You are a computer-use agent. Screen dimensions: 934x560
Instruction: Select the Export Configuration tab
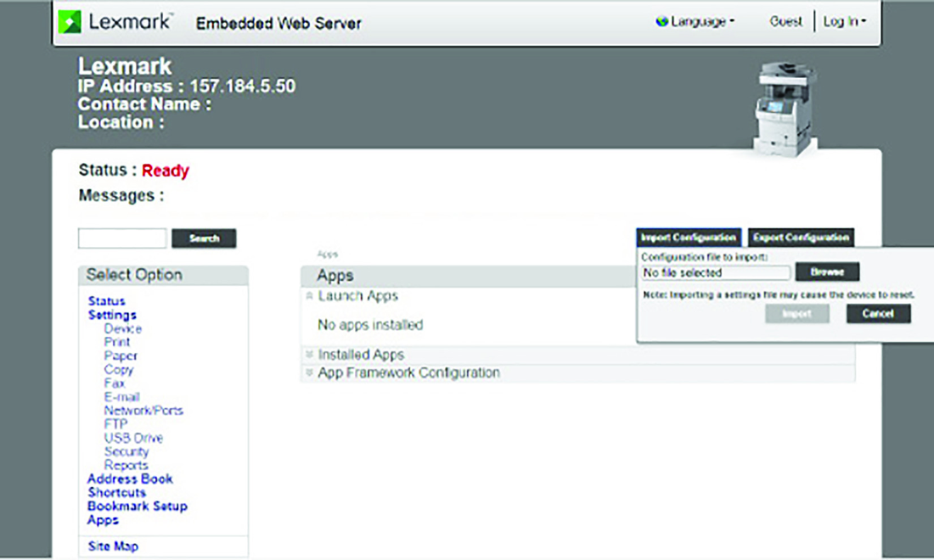[x=801, y=238]
